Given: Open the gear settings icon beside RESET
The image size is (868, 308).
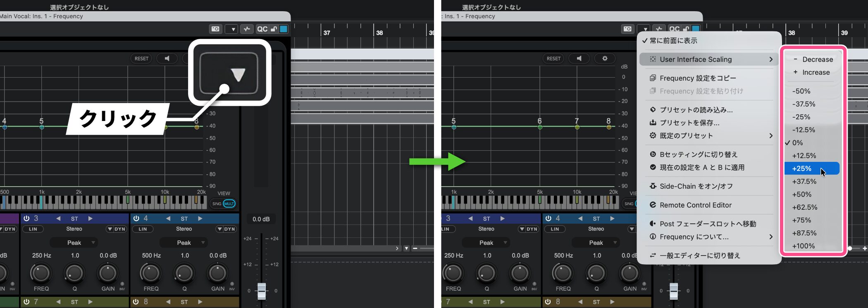Looking at the screenshot, I should pyautogui.click(x=605, y=59).
